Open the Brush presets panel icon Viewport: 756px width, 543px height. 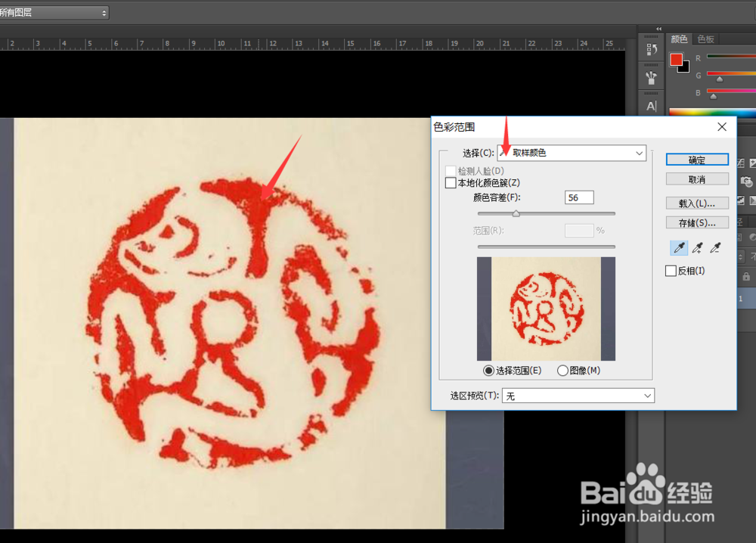pos(652,78)
